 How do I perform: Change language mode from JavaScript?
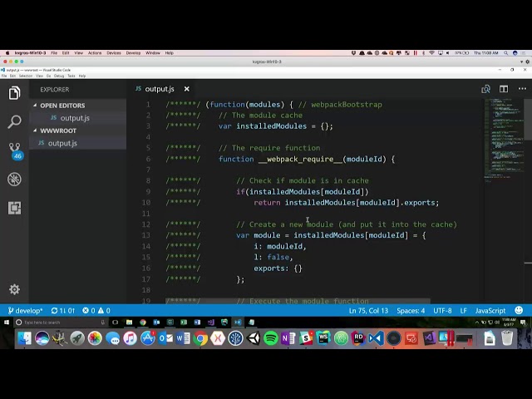(x=490, y=310)
